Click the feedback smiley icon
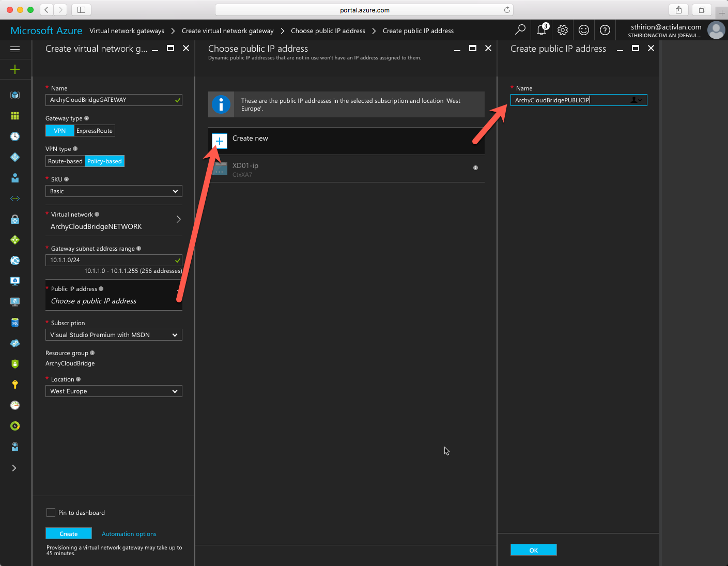 584,30
